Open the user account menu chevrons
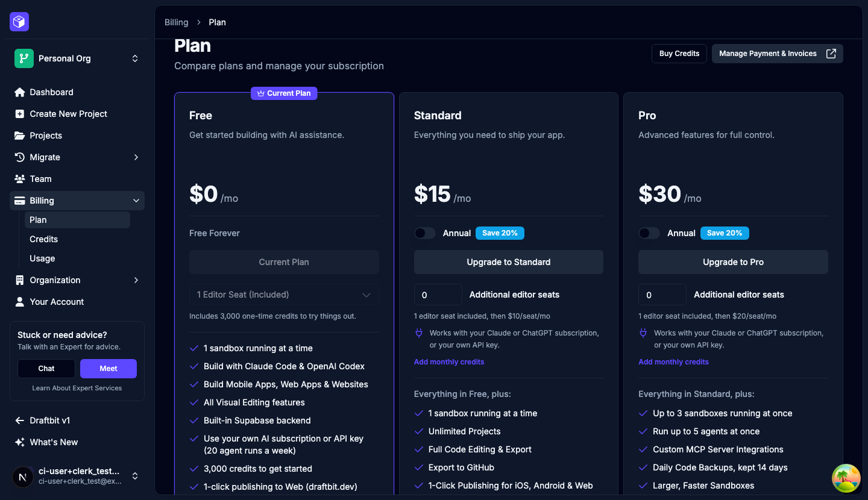 (x=135, y=476)
